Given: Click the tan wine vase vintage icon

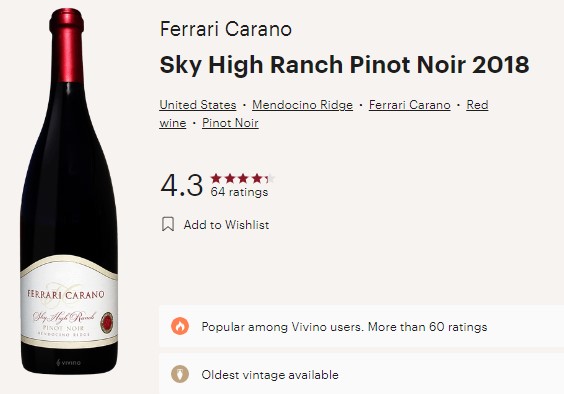Looking at the screenshot, I should point(180,374).
